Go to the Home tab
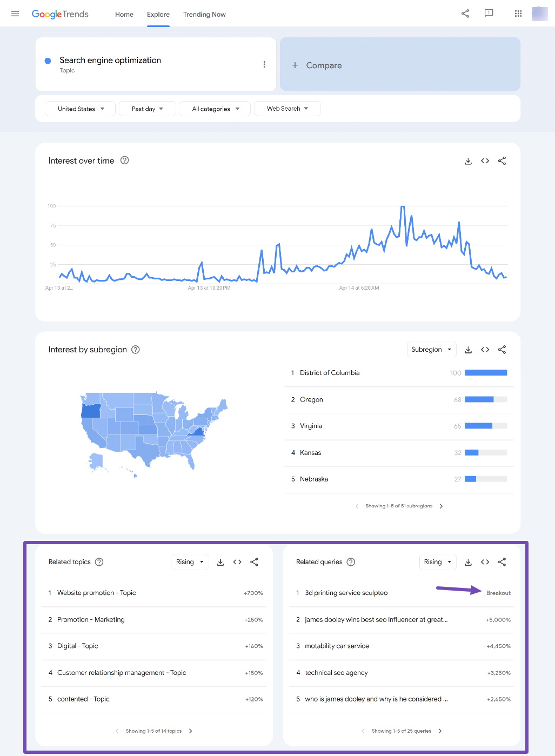 124,15
